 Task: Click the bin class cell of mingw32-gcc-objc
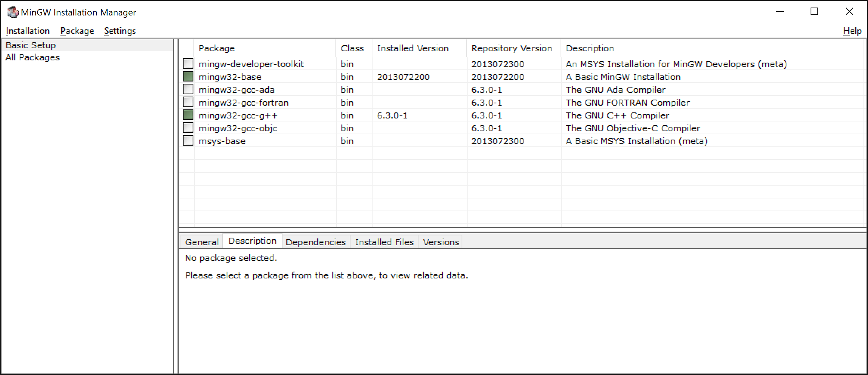pos(347,128)
